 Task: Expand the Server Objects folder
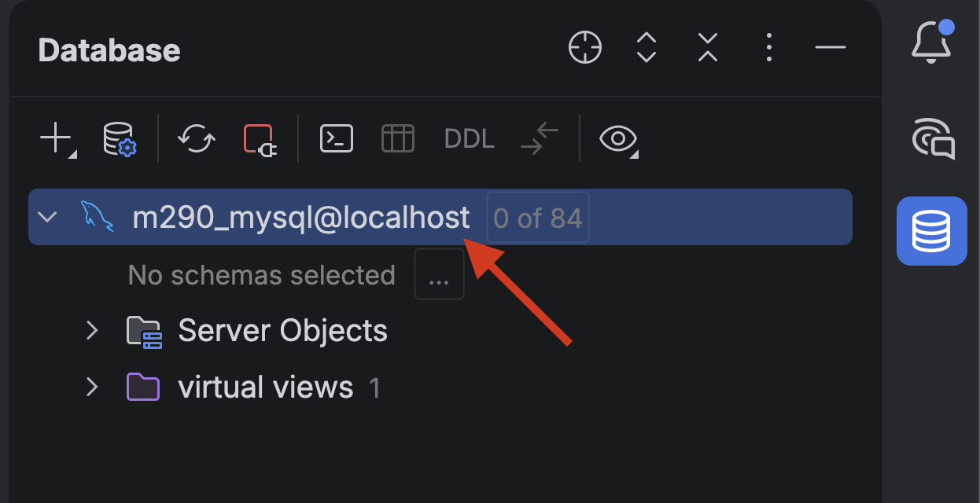click(92, 331)
